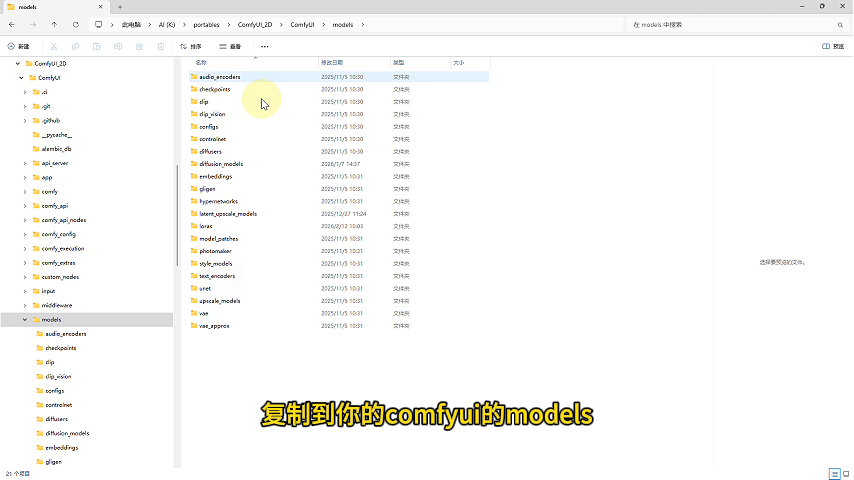Image resolution: width=854 pixels, height=480 pixels.
Task: Expand the comfy_extras tree node
Action: point(25,263)
